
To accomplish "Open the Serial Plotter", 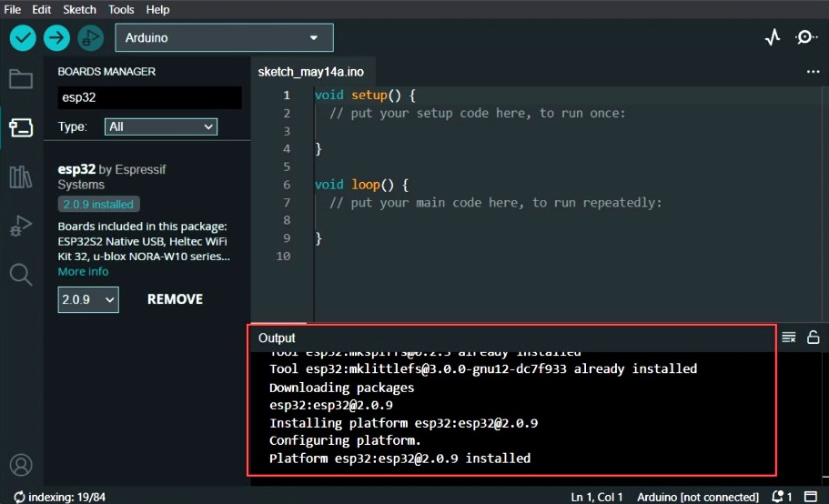I will (773, 37).
